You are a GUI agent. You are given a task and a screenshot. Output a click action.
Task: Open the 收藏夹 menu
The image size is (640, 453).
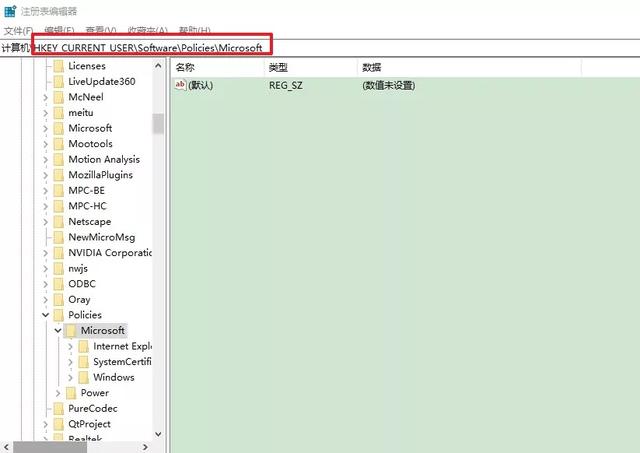147,31
